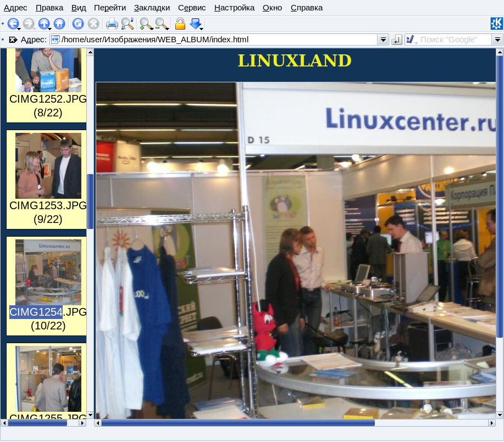Open the Настройка menu
The height and width of the screenshot is (442, 504).
[x=234, y=8]
